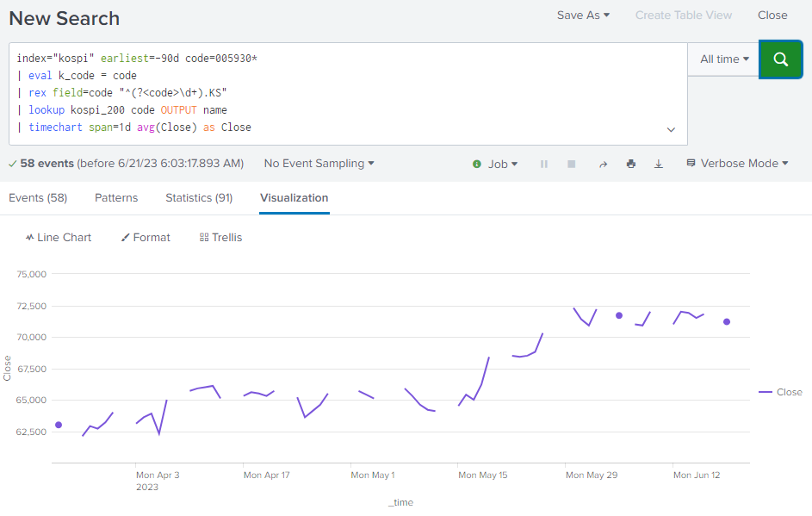Viewport: 812px width, 516px height.
Task: Switch to the Events (58) tab
Action: (38, 198)
